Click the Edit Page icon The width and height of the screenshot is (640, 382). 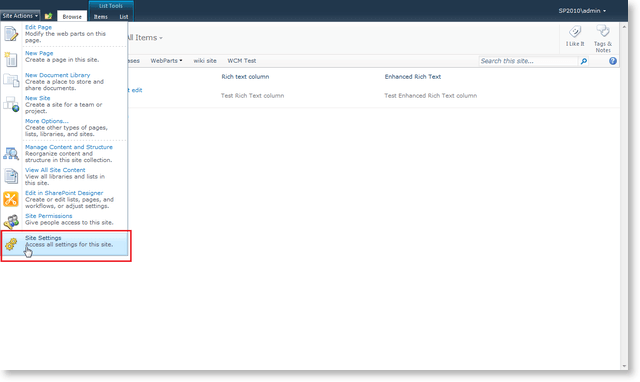pos(11,33)
